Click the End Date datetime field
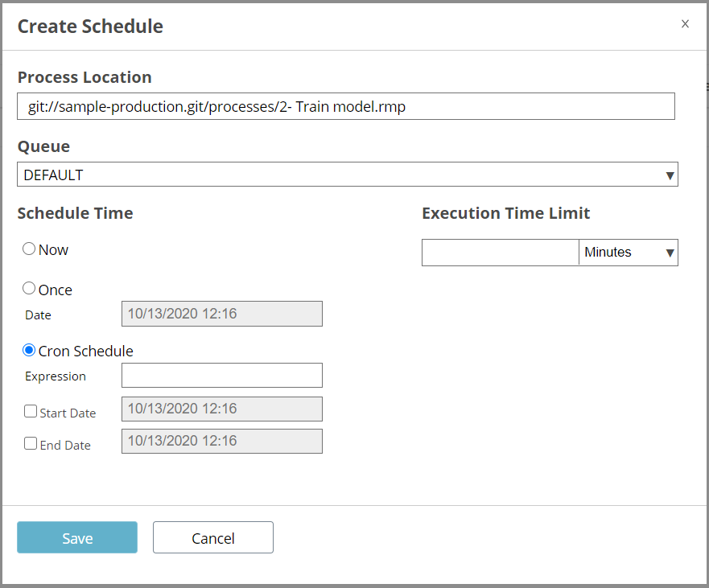 click(x=222, y=441)
